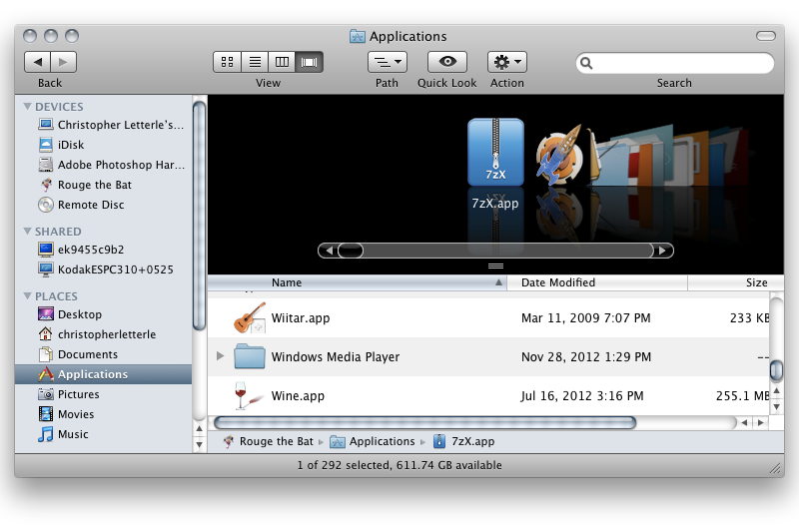Viewport: 799px width, 532px height.
Task: Click the Cover Flow resize handle
Action: point(495,266)
